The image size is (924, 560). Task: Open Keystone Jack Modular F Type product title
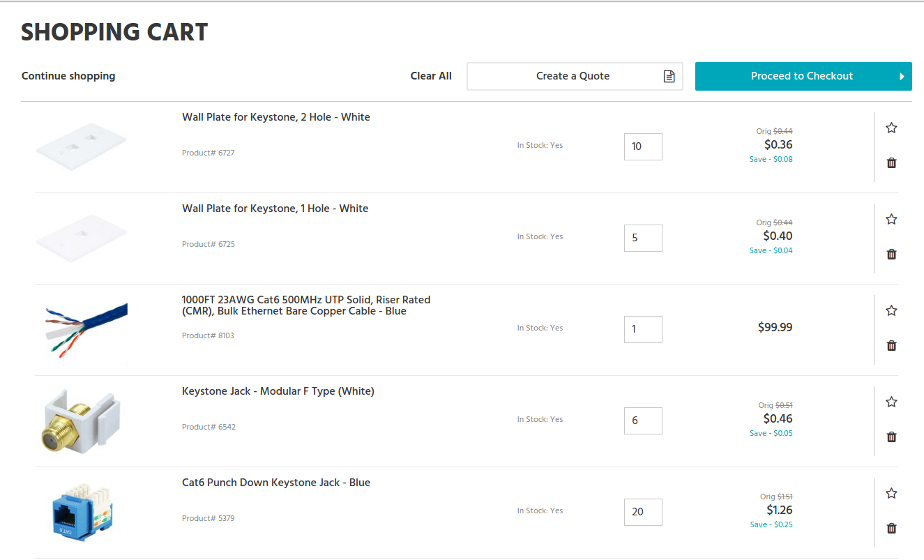pyautogui.click(x=278, y=392)
